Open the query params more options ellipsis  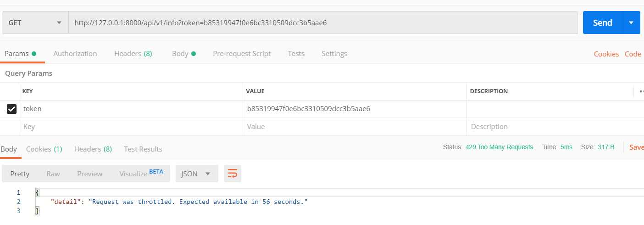point(641,91)
